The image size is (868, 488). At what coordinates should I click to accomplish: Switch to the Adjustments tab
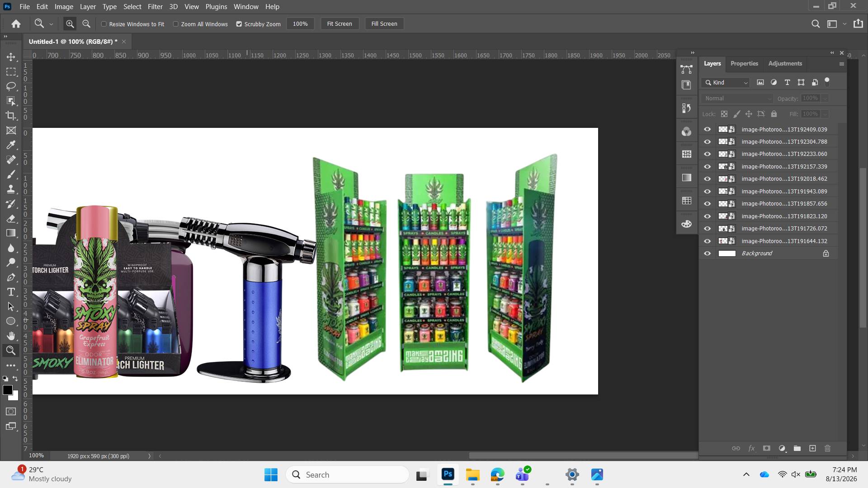coord(785,64)
